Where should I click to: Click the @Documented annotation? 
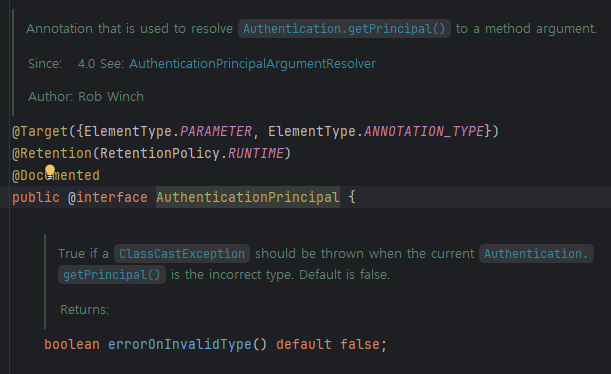point(56,175)
